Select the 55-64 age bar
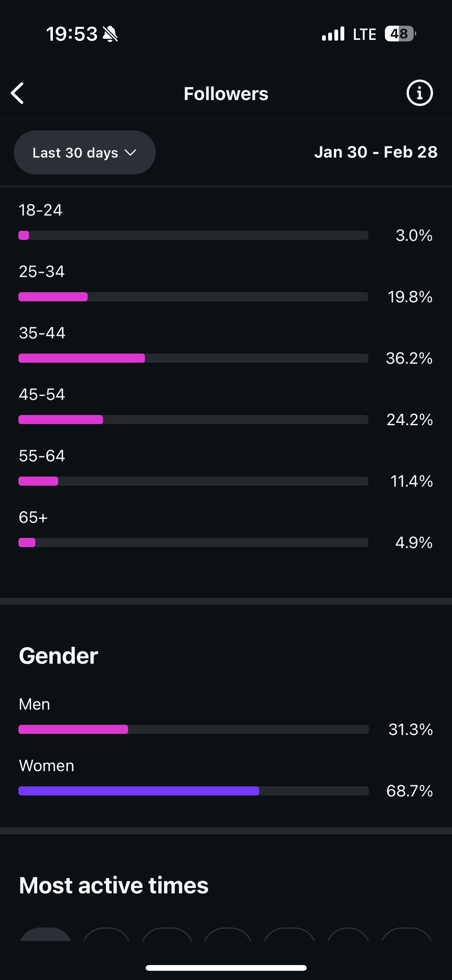Image resolution: width=452 pixels, height=980 pixels. click(193, 481)
